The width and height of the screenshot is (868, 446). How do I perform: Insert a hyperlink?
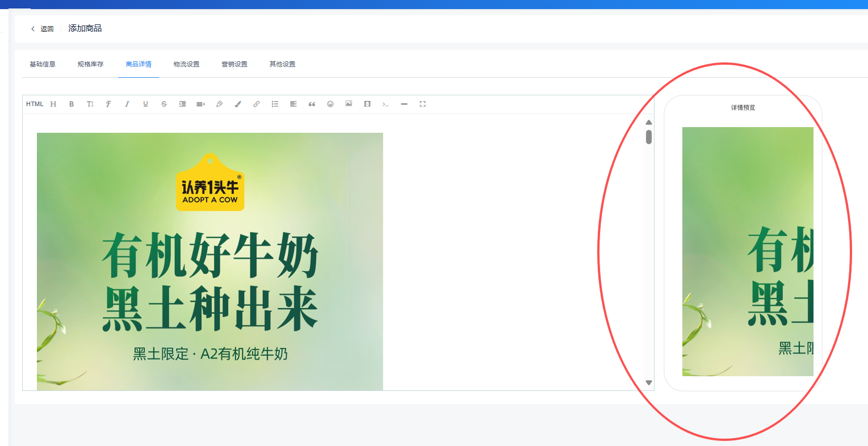[257, 104]
